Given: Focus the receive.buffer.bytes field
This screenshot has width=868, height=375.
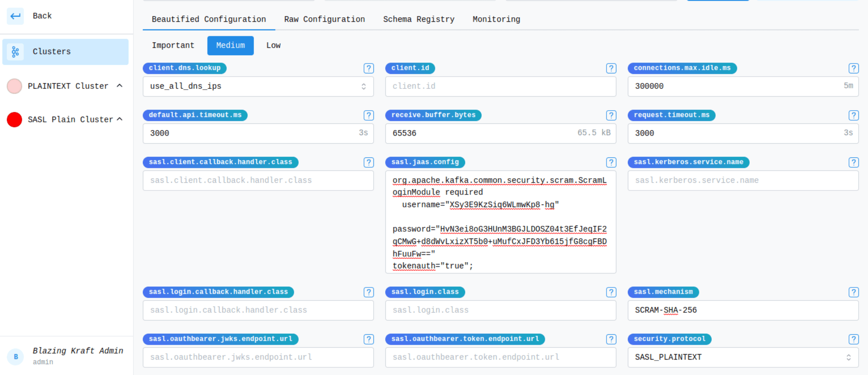Looking at the screenshot, I should coord(501,133).
